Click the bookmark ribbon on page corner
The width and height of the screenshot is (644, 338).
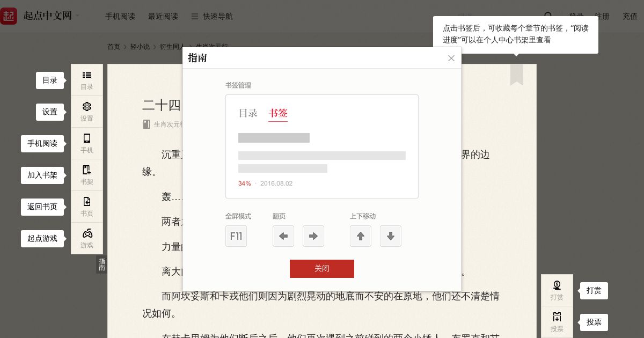point(517,75)
